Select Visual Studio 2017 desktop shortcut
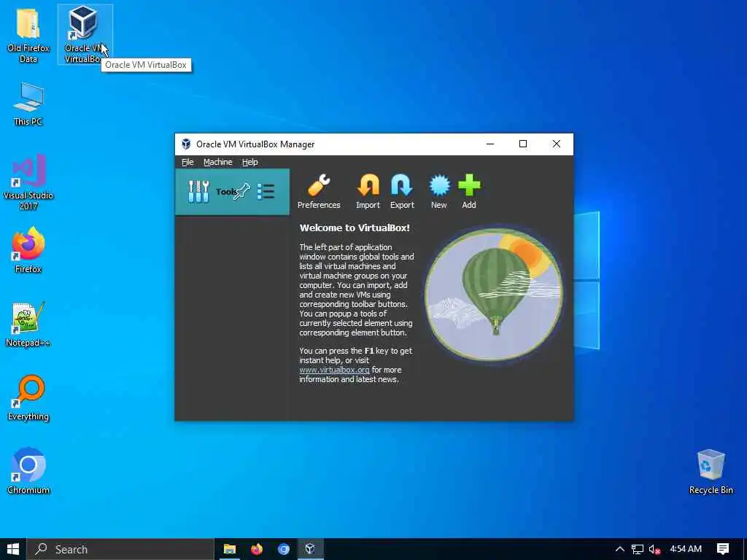 click(28, 182)
